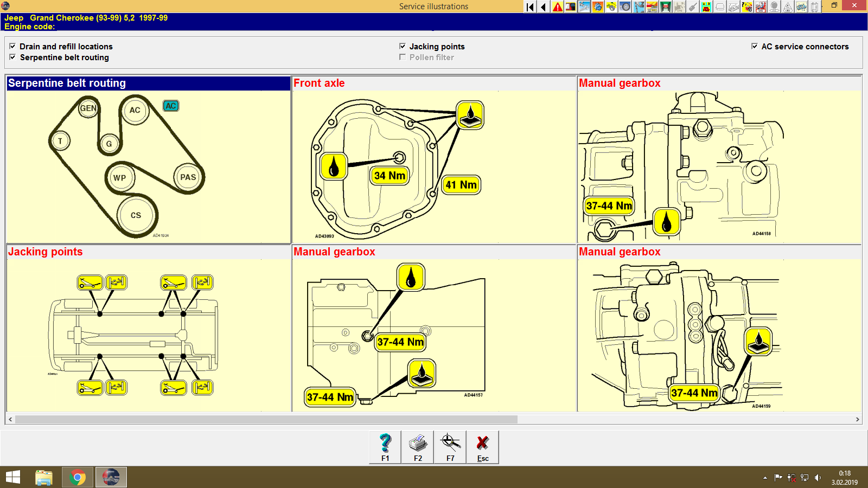The image size is (868, 488).
Task: Uncheck AC service connectors
Action: [754, 47]
